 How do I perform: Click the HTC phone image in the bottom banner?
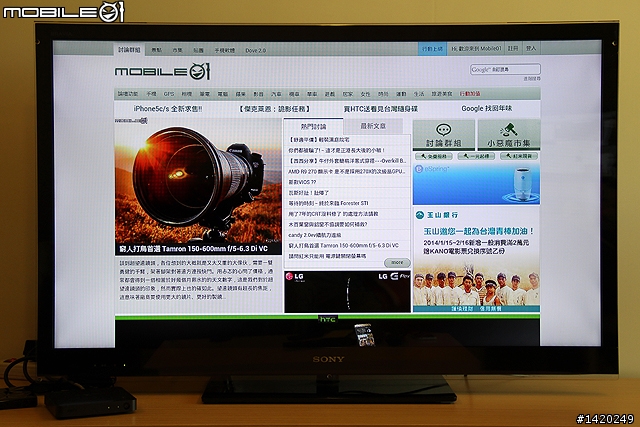click(x=364, y=335)
